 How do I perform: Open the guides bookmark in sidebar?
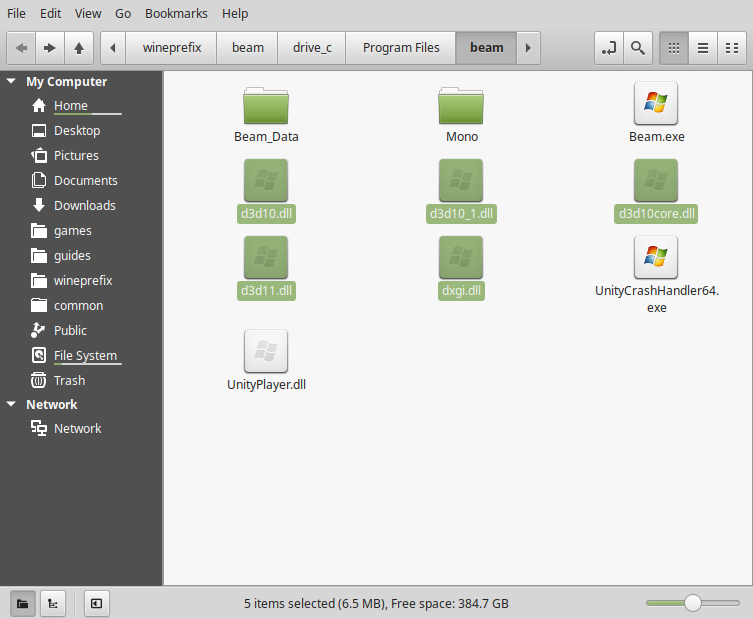pyautogui.click(x=72, y=255)
